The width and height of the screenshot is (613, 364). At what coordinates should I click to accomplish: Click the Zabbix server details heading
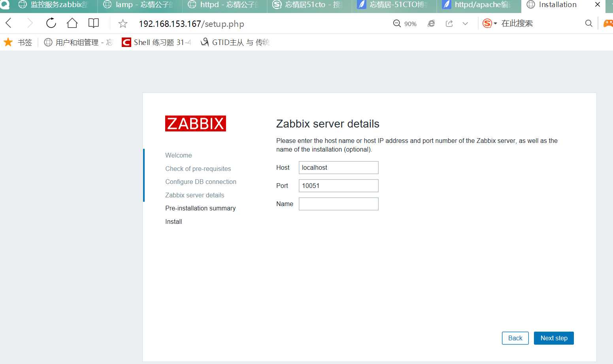point(328,124)
